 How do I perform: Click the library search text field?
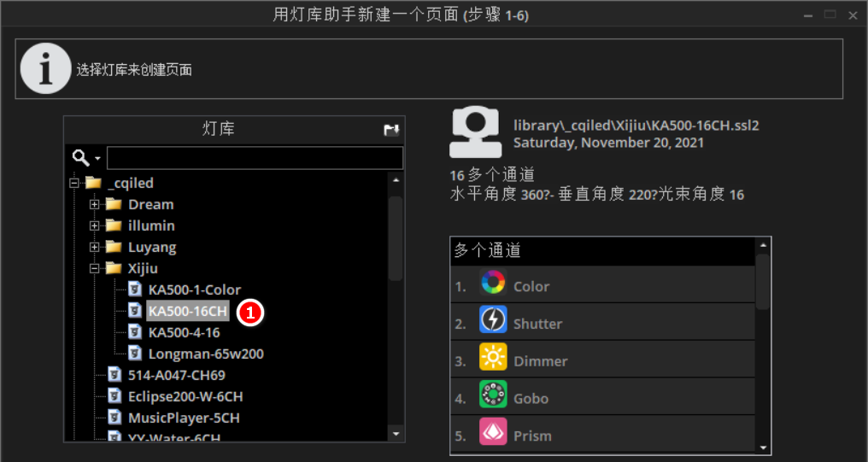255,158
